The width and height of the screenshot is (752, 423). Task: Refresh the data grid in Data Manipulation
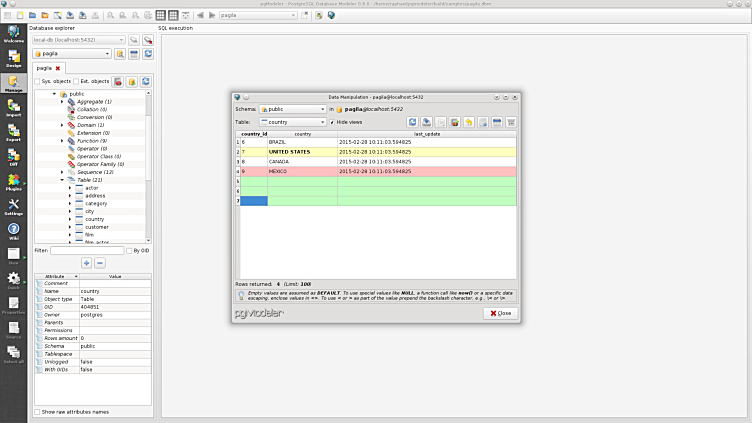(x=412, y=122)
